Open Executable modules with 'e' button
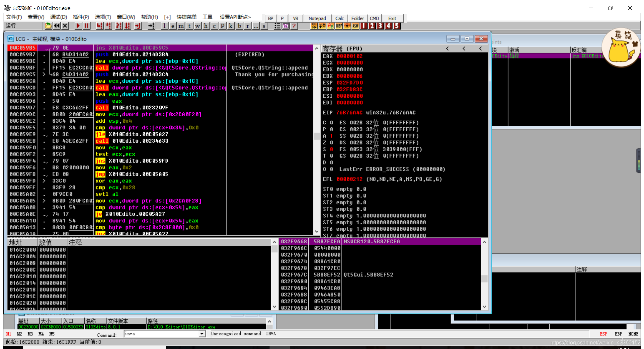The width and height of the screenshot is (644, 349). [173, 26]
